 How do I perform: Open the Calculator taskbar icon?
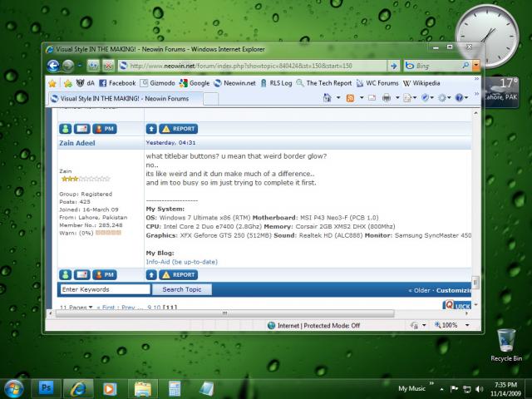(x=175, y=389)
